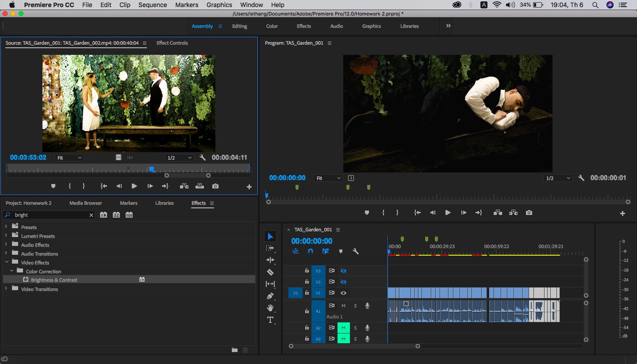Select the Pen tool in the toolbar
This screenshot has height=364, width=637.
(270, 296)
